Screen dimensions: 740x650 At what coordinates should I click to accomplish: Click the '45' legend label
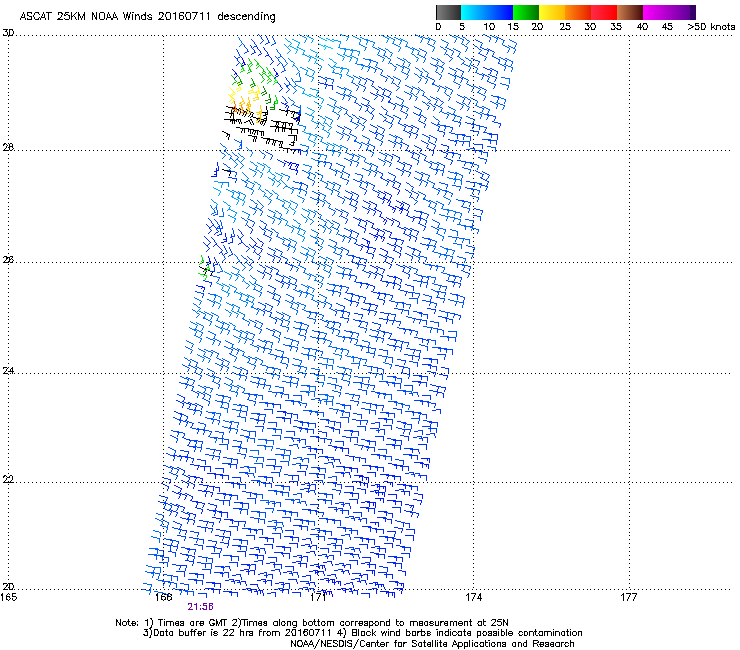[667, 27]
